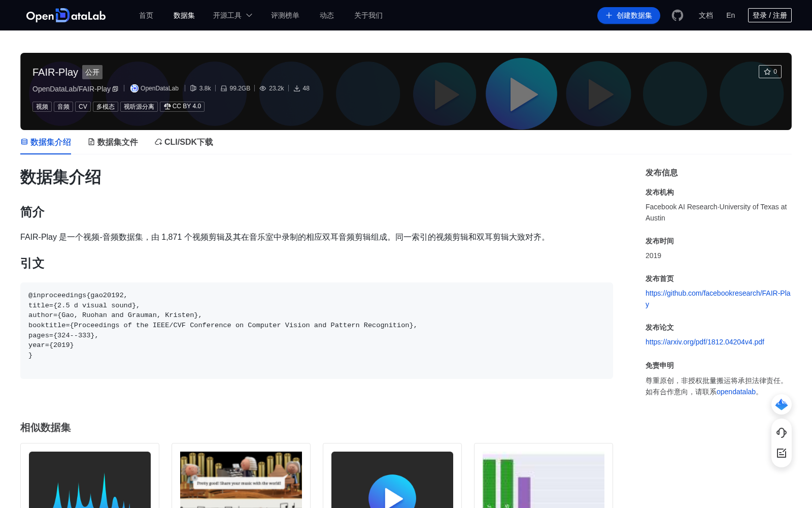This screenshot has width=812, height=508.
Task: Open the GitHub FAIR-Play homepage link
Action: coord(718,299)
